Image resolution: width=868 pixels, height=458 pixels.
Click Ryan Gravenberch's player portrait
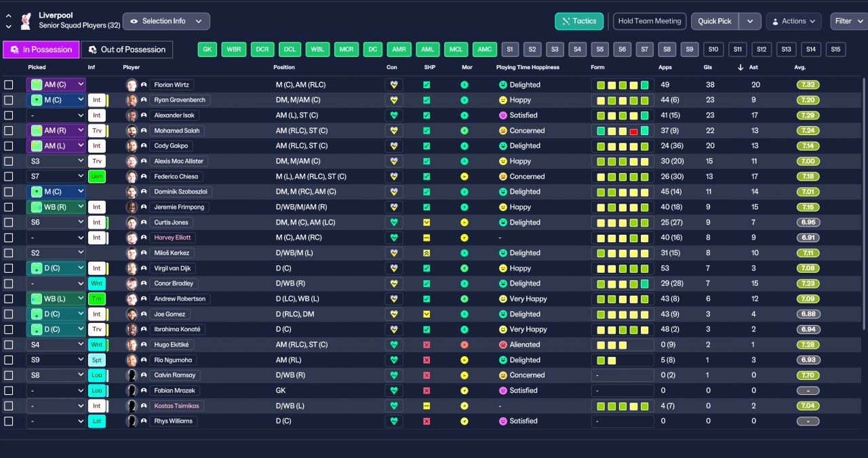click(x=132, y=100)
